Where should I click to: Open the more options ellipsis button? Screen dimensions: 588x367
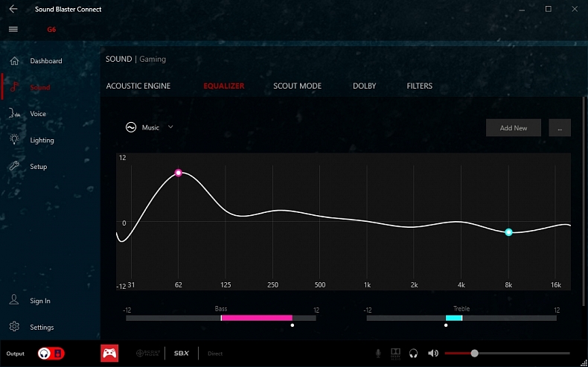pos(560,128)
